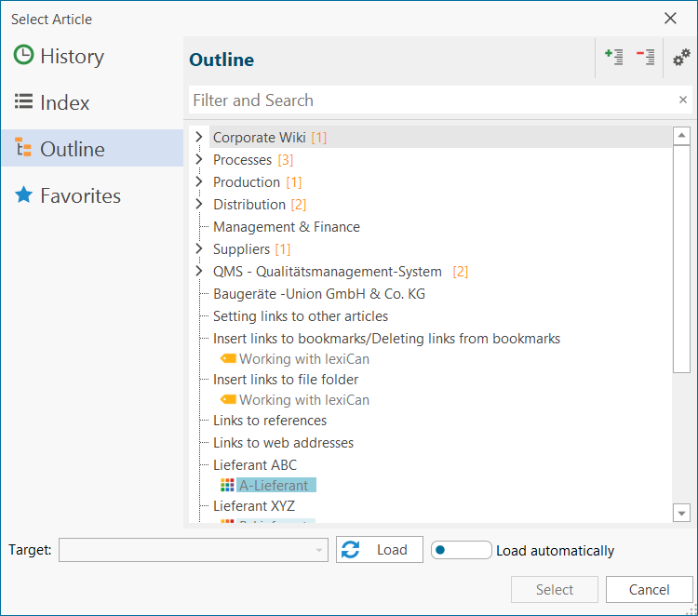Click the refresh icon on Load button
698x616 pixels.
tap(351, 550)
